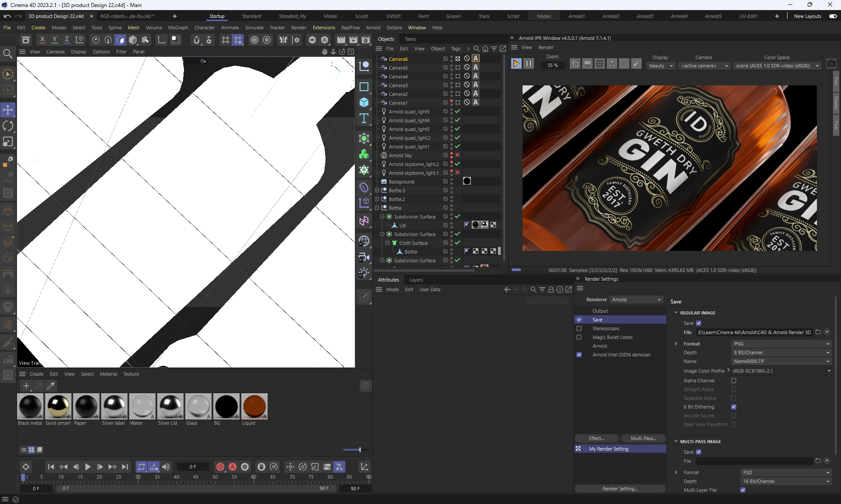Click the Effect... button
This screenshot has width=841, height=504.
(596, 438)
